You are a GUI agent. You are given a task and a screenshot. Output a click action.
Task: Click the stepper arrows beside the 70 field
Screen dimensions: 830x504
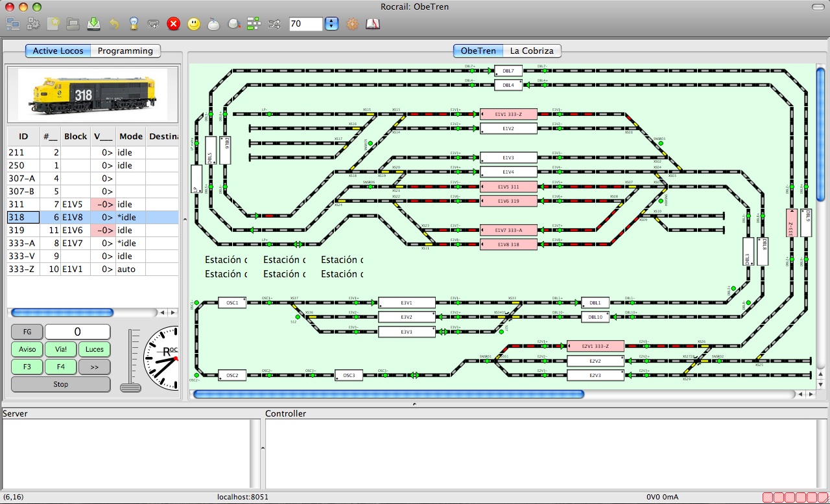click(x=331, y=24)
